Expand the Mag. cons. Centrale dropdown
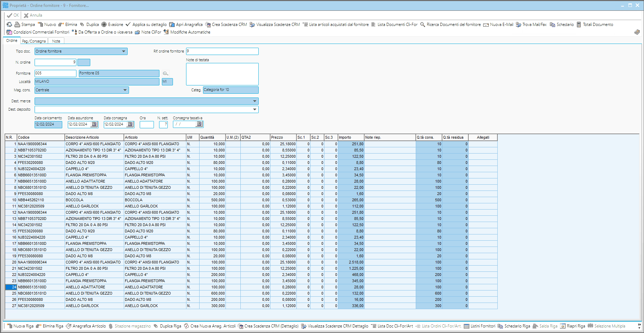This screenshot has width=644, height=333. (125, 90)
